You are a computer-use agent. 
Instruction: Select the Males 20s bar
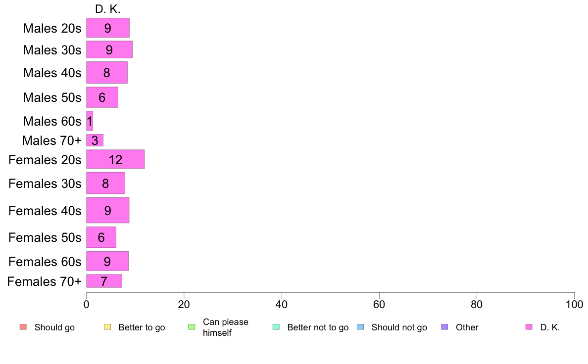coord(108,28)
